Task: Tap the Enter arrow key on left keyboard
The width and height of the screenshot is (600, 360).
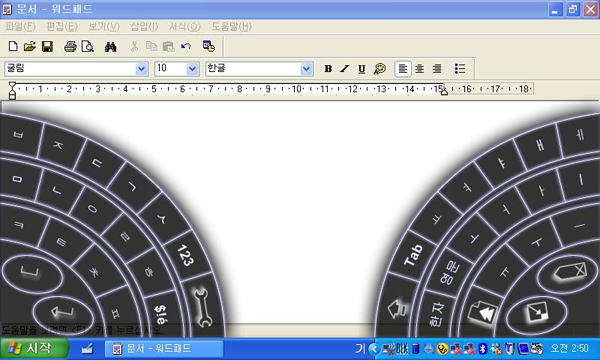Action: pyautogui.click(x=63, y=313)
